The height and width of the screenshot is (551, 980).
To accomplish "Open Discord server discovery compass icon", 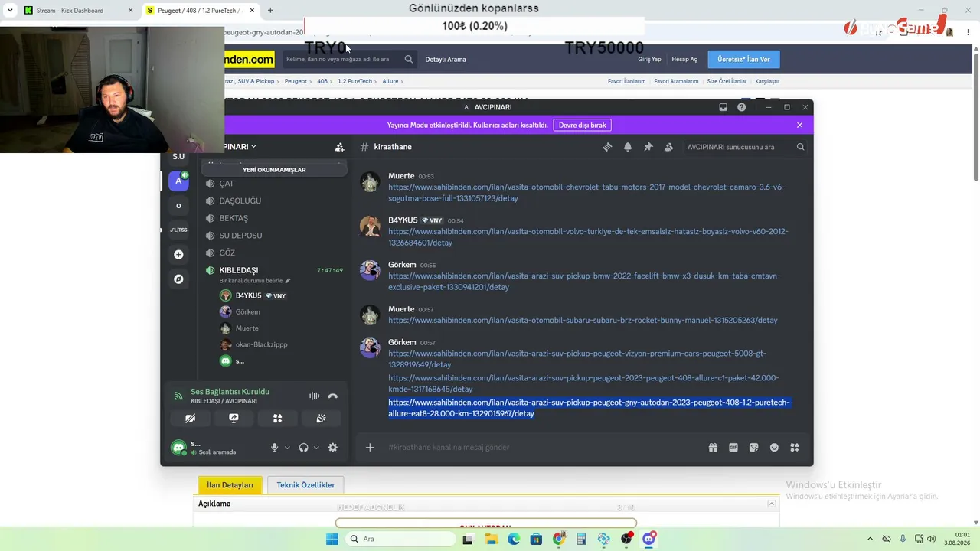I will point(178,279).
